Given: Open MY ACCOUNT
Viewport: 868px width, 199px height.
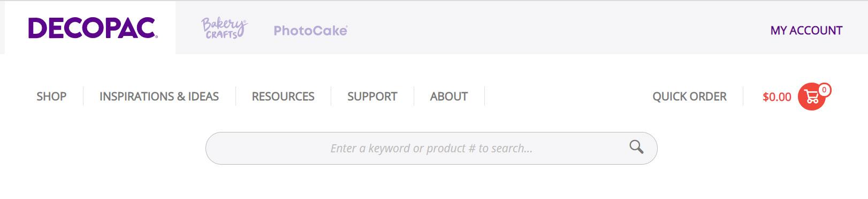Looking at the screenshot, I should tap(806, 31).
